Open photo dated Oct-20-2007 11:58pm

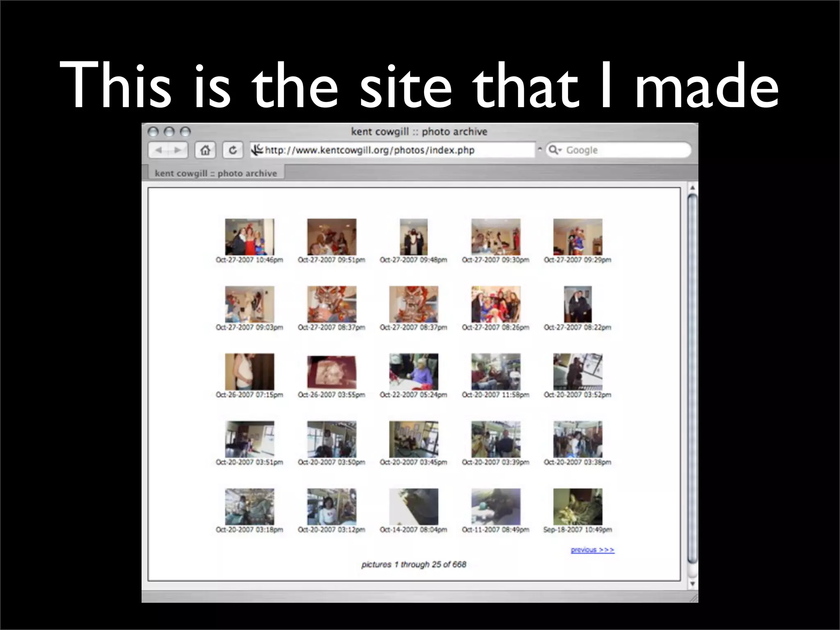[495, 372]
